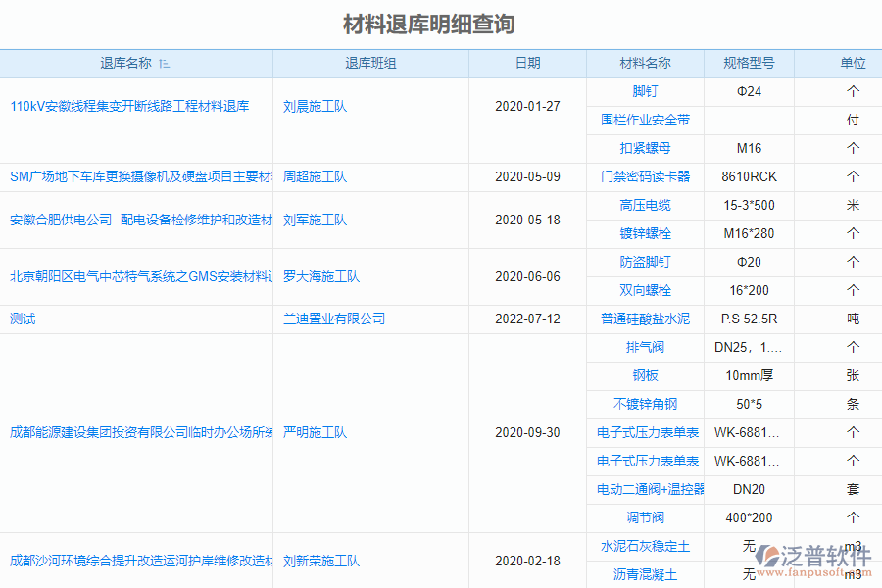Open the 普通硅酸盐水泥 material link
The width and height of the screenshot is (882, 588).
[644, 318]
